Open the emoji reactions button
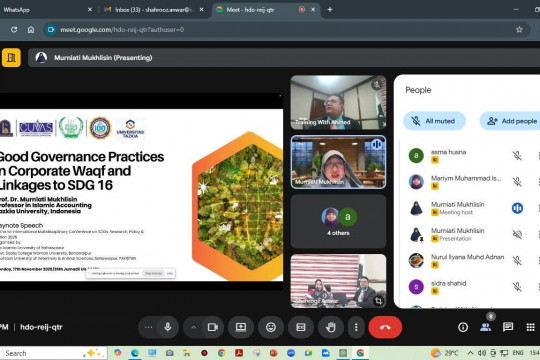The height and width of the screenshot is (360, 540). pos(271,327)
